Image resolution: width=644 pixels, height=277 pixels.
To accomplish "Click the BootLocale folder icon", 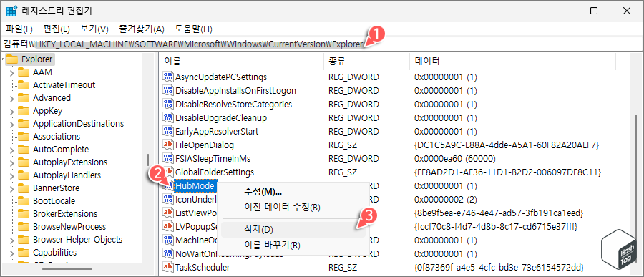I will coord(24,201).
